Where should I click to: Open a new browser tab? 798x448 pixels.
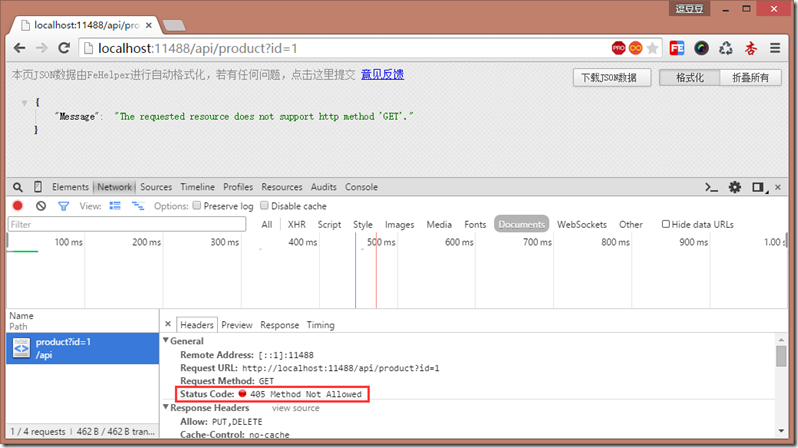click(174, 25)
